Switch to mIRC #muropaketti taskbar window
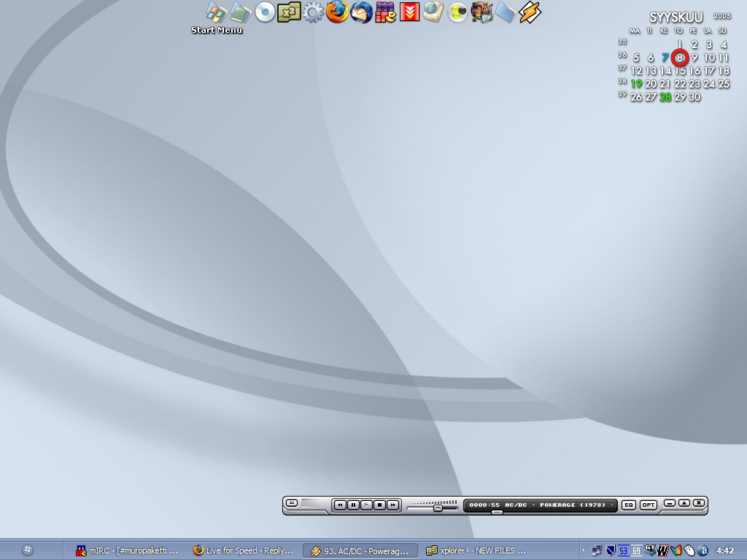Viewport: 747px width, 560px height. click(x=127, y=551)
